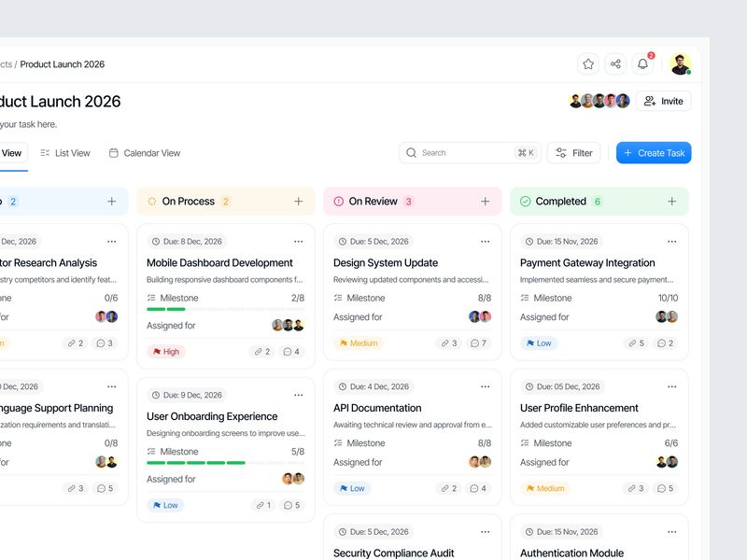Open comments count on Payment Gateway Integration

click(x=665, y=343)
